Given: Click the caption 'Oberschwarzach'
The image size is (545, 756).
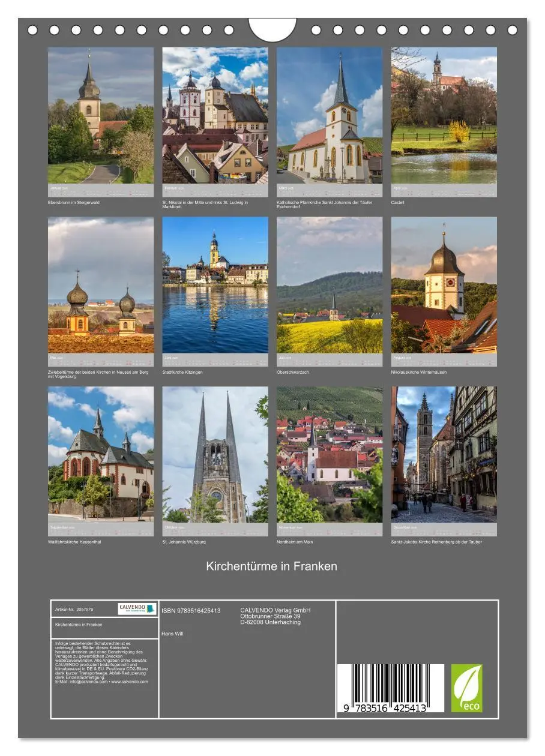Looking at the screenshot, I should (x=293, y=373).
